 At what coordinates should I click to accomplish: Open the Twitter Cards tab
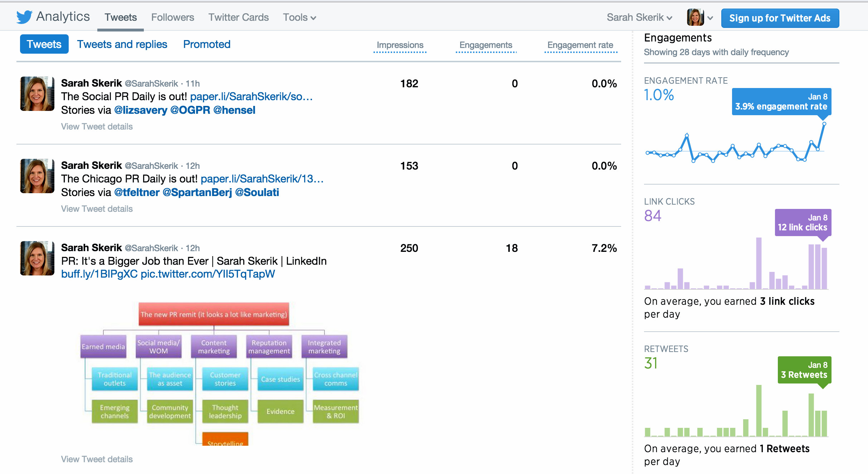[x=238, y=17]
